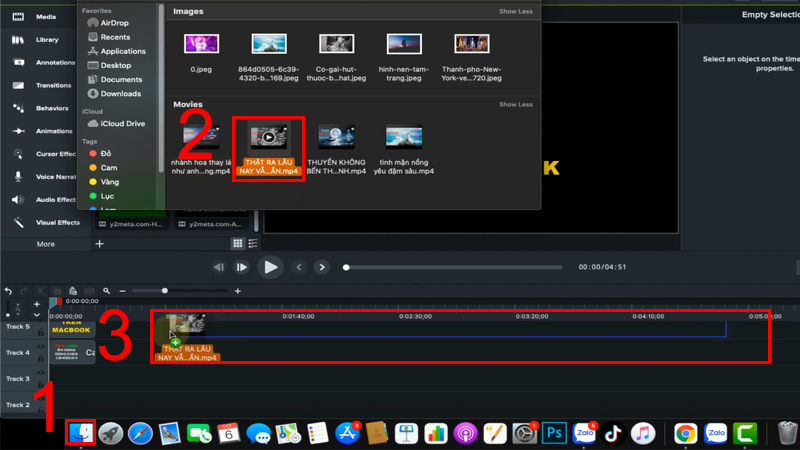Click the playhead marker on timeline ruler

55,303
